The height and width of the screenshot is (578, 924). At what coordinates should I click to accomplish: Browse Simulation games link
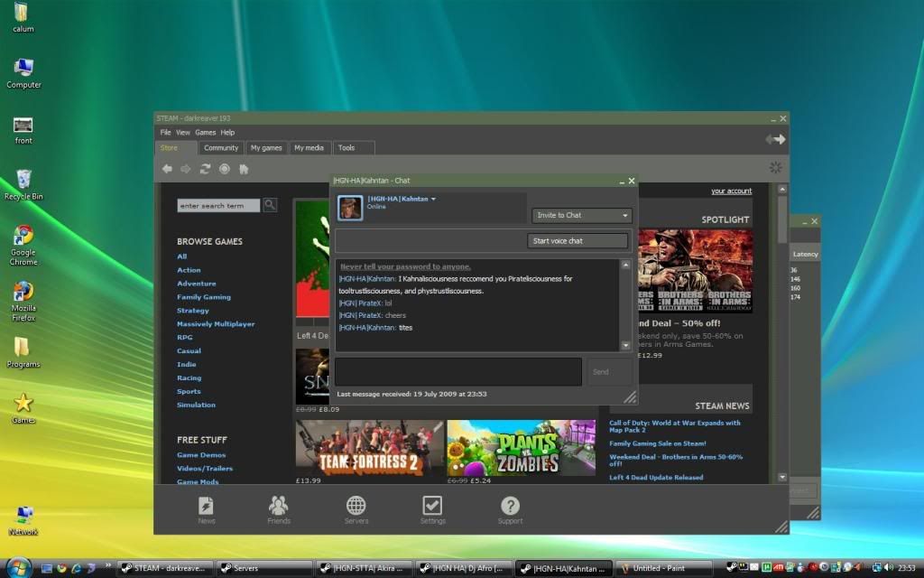click(x=196, y=406)
